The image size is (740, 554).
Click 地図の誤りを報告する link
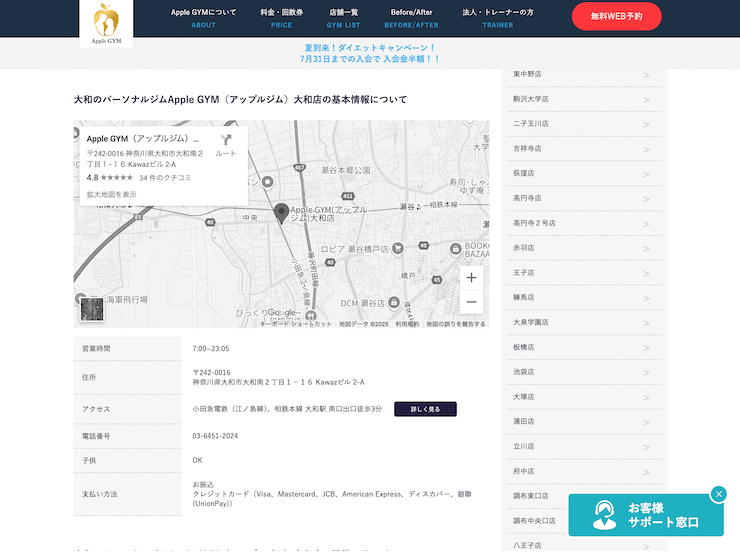point(456,324)
